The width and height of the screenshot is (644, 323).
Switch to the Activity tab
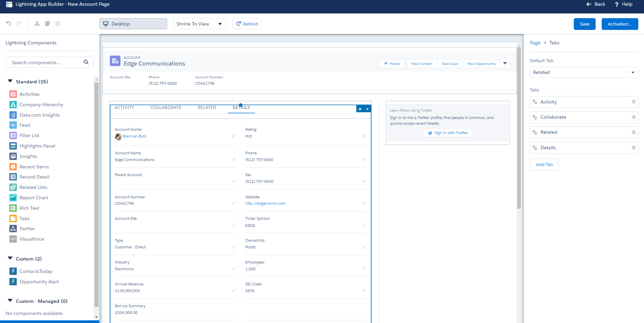pos(124,108)
